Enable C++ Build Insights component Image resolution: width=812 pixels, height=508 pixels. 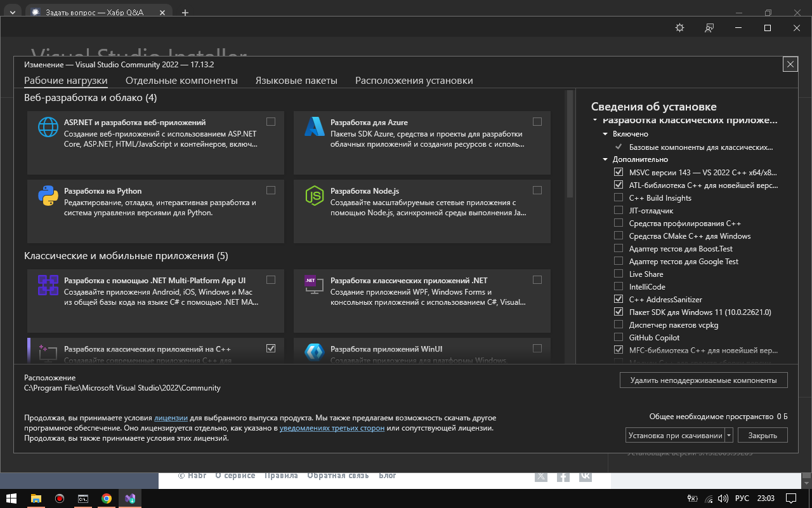point(619,197)
